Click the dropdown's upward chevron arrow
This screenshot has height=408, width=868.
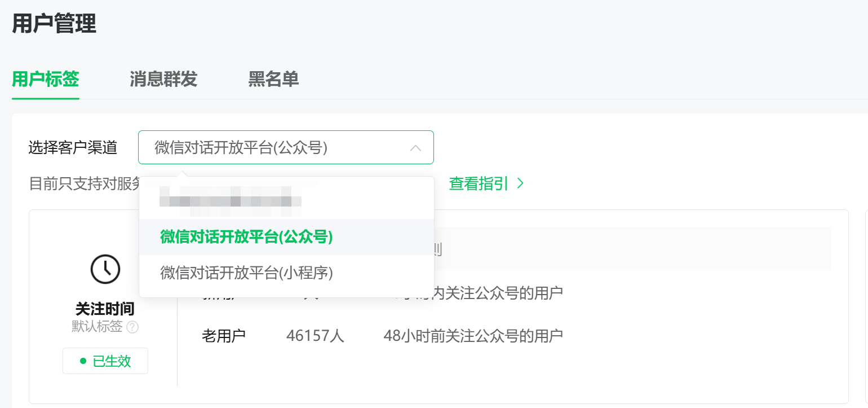coord(415,148)
